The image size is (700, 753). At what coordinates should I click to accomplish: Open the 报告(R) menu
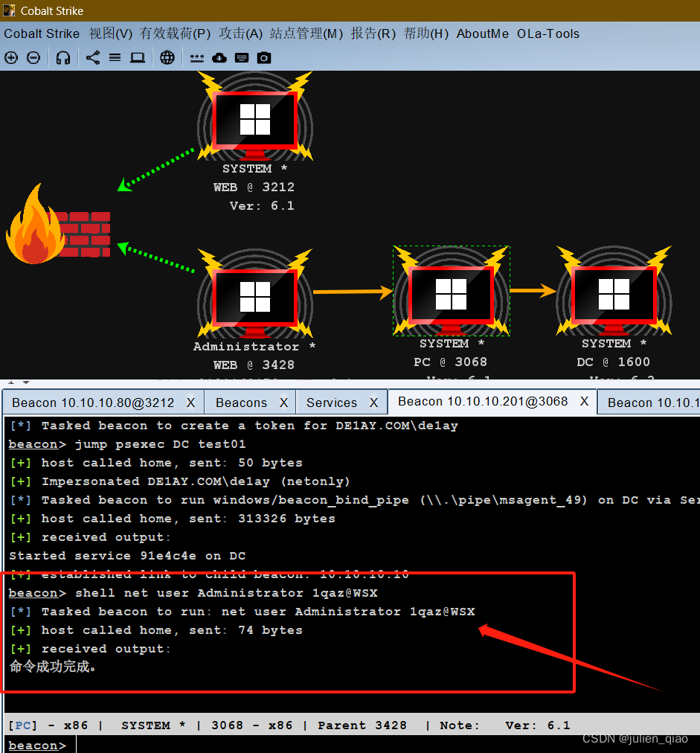click(x=373, y=33)
